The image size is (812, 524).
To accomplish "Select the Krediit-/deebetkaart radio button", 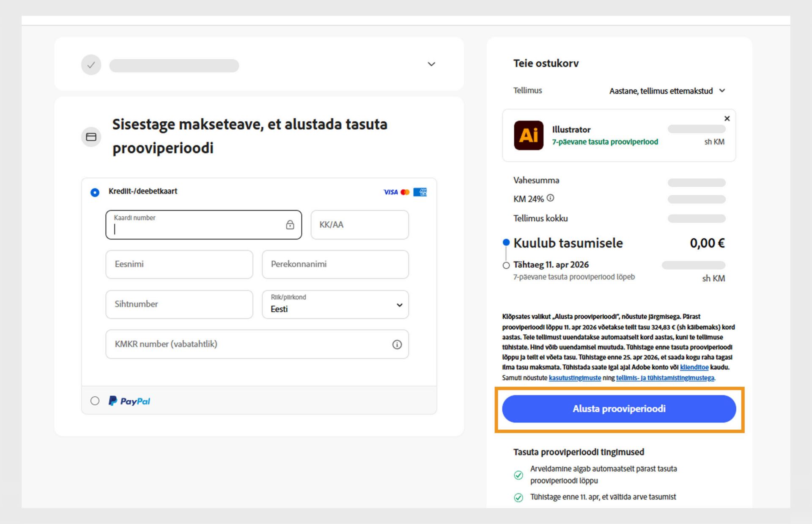I will click(94, 191).
